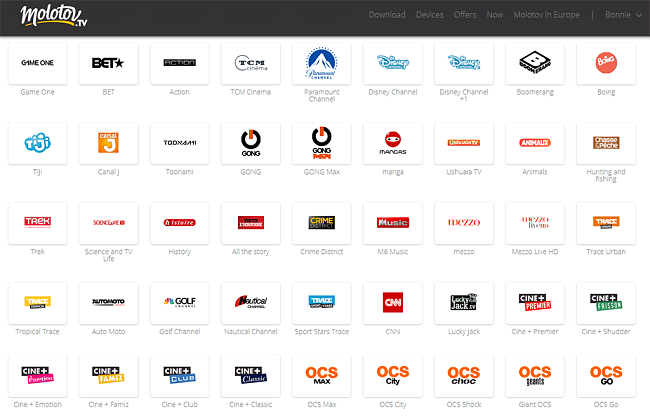Open the Lucky Jack tile

point(464,303)
